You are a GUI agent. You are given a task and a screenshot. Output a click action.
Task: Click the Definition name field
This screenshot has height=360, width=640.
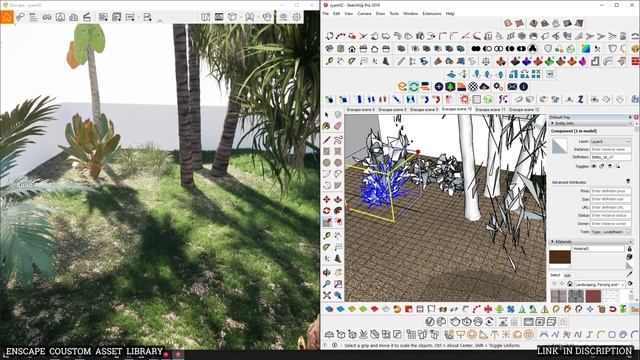(611, 157)
